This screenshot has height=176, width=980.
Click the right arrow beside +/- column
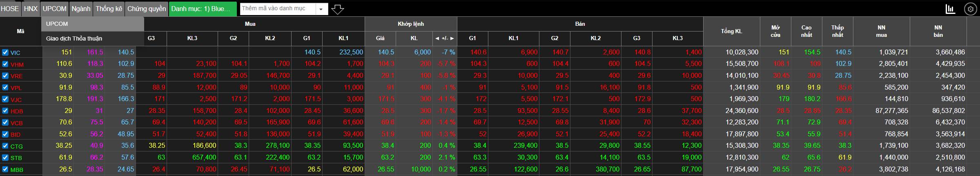click(x=452, y=38)
